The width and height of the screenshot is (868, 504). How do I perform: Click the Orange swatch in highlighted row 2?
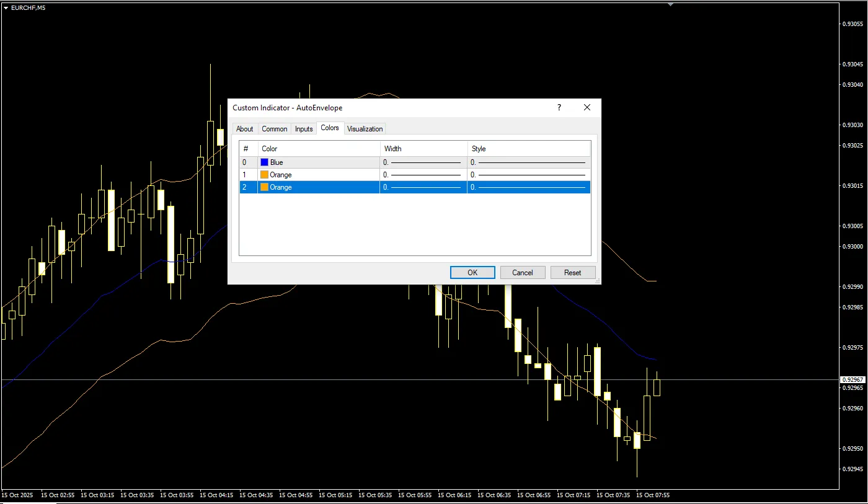point(265,187)
